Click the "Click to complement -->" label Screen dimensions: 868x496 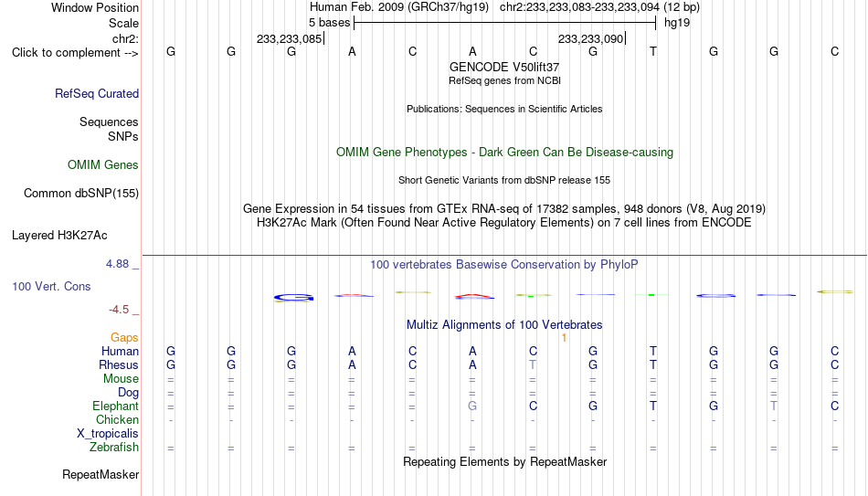(75, 53)
